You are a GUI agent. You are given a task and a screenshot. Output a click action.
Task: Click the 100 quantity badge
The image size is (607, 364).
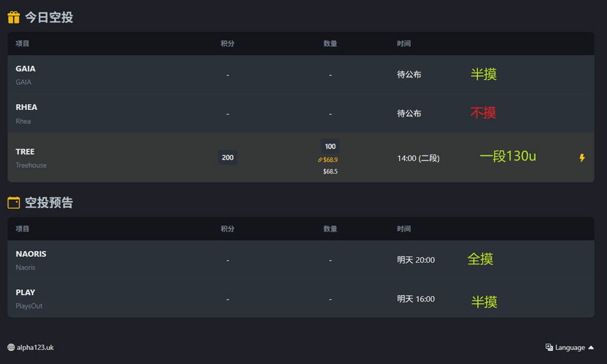330,146
